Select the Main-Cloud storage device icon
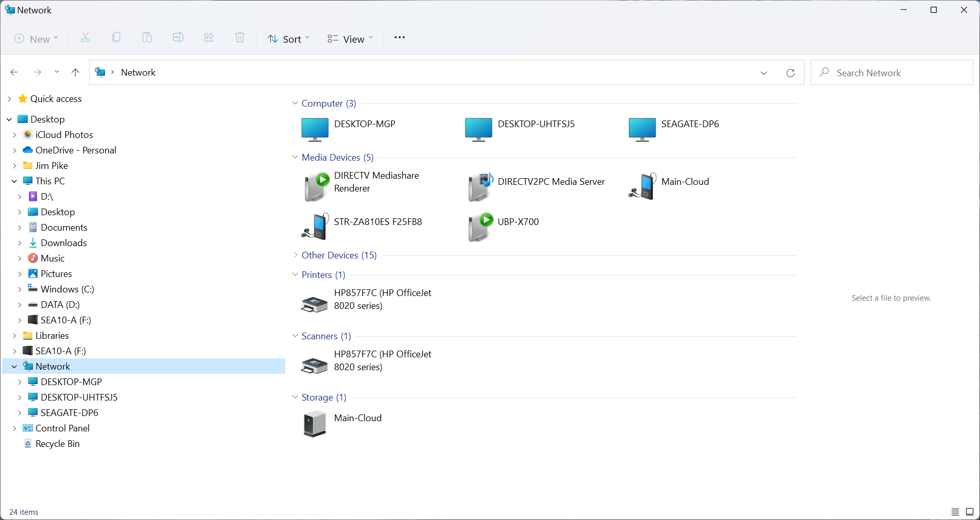This screenshot has width=980, height=520. pyautogui.click(x=314, y=423)
